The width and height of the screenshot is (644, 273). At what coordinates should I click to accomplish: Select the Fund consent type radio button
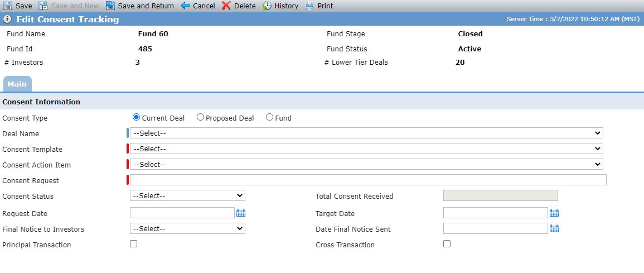coord(269,118)
